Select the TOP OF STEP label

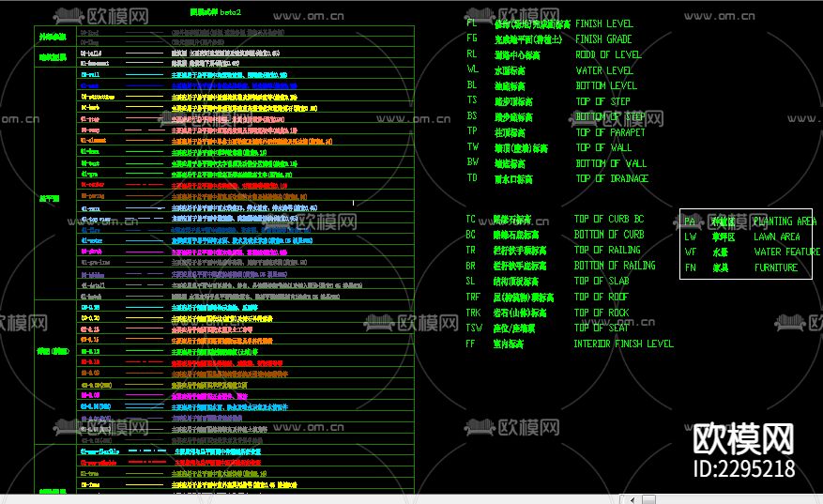tap(602, 101)
